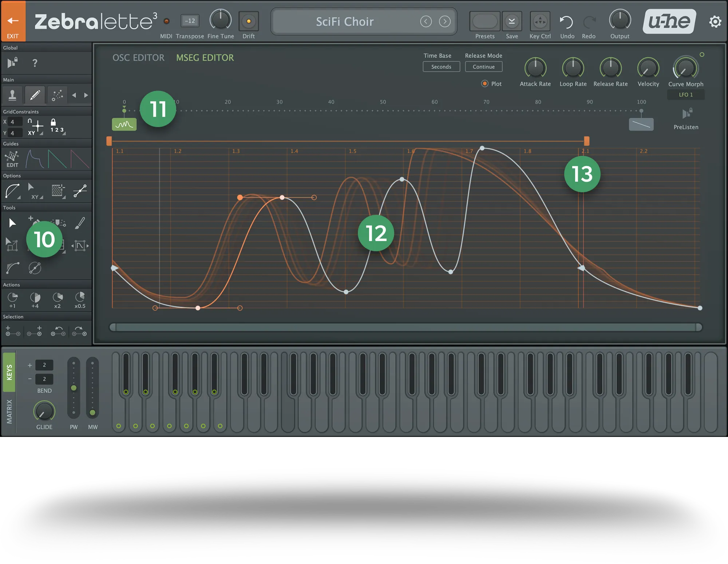
Task: Toggle the Drift button
Action: coord(249,21)
